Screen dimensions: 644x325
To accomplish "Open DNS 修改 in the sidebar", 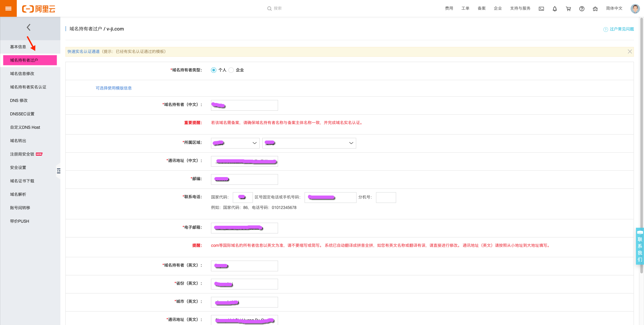I will 19,101.
